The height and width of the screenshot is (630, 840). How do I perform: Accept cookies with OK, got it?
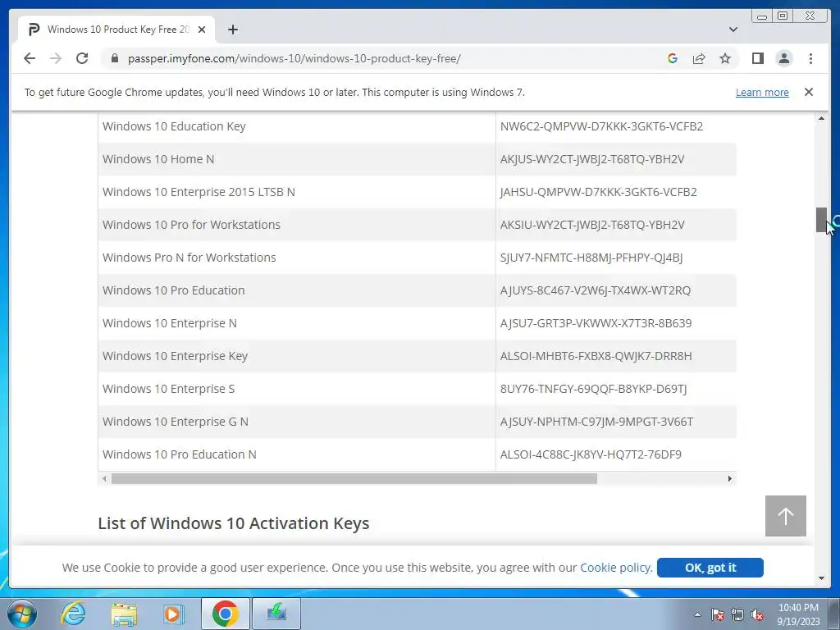(x=710, y=568)
